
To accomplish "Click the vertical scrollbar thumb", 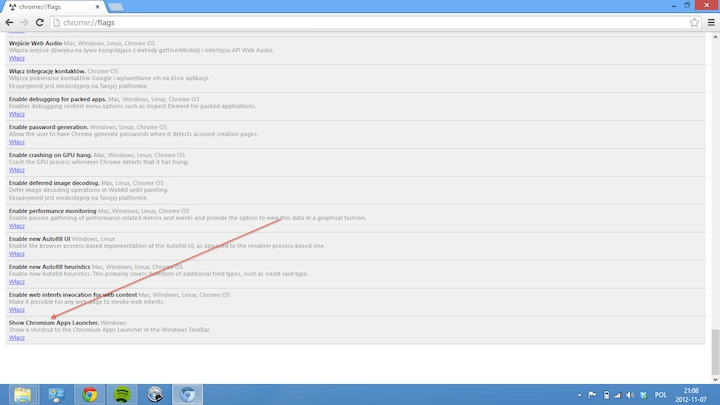I will 715,352.
